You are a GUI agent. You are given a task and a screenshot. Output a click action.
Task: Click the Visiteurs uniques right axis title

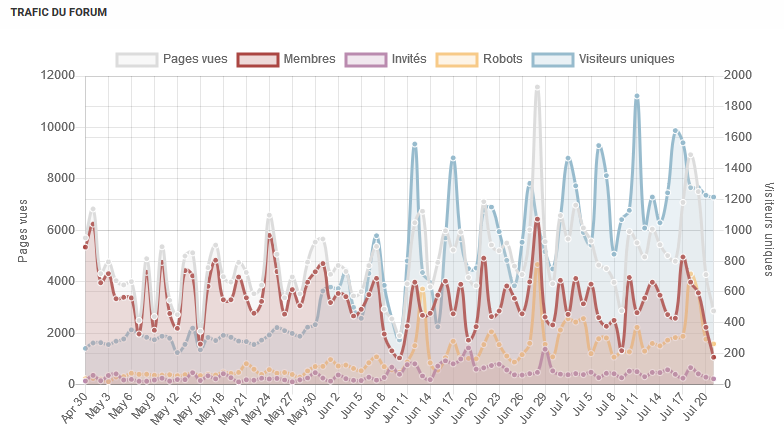coord(768,230)
